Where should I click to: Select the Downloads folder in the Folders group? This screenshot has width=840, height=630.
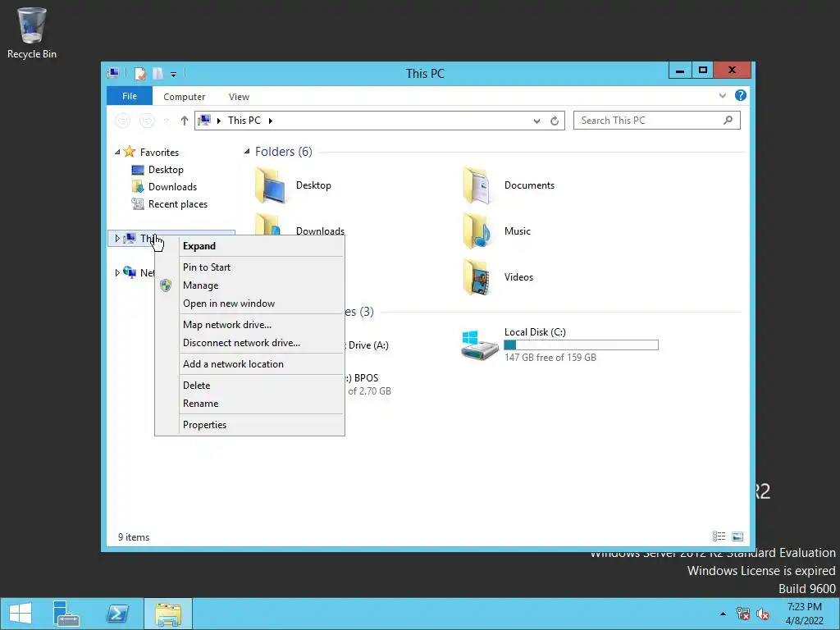tap(320, 231)
